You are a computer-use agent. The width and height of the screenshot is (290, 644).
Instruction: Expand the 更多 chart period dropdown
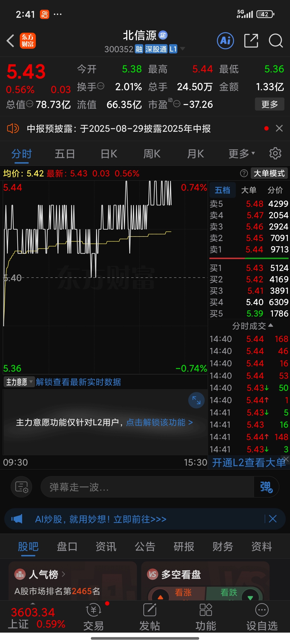pyautogui.click(x=242, y=154)
